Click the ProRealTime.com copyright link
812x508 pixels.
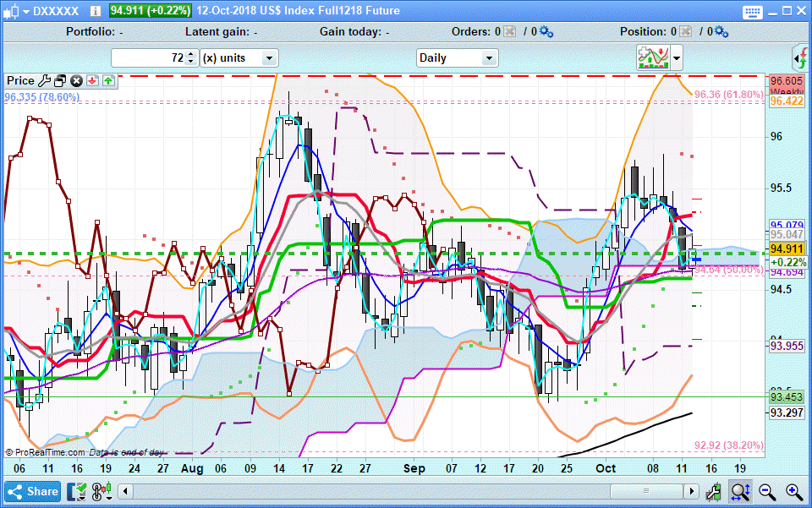point(45,453)
